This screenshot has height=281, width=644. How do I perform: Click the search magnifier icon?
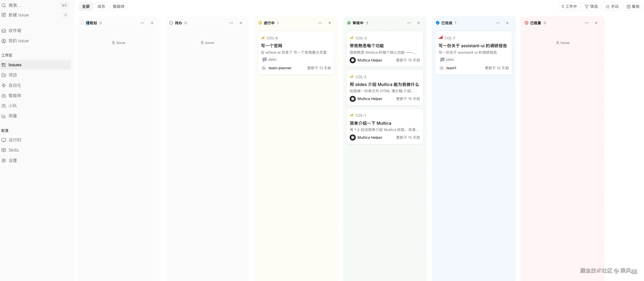point(4,5)
